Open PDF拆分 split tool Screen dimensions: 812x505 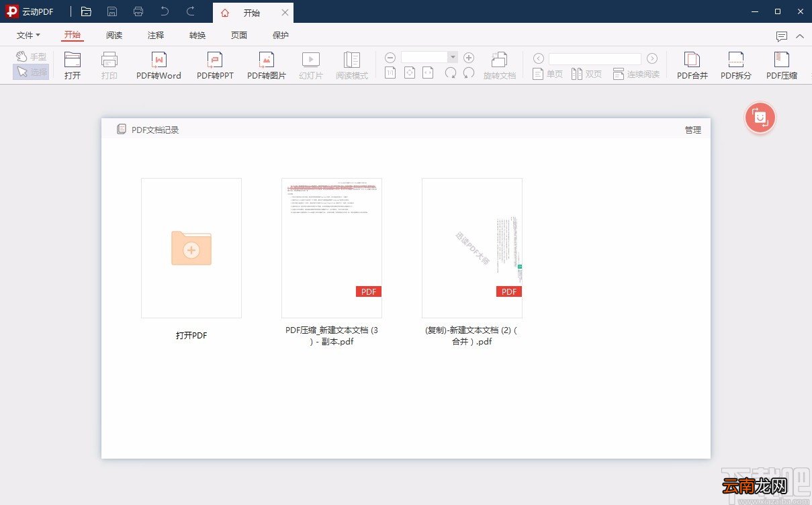[736, 66]
